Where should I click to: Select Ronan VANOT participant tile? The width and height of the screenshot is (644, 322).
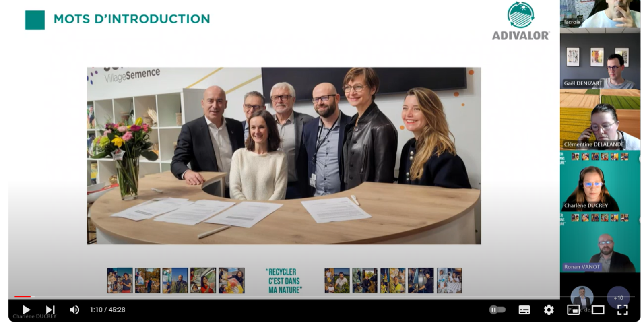click(x=600, y=243)
